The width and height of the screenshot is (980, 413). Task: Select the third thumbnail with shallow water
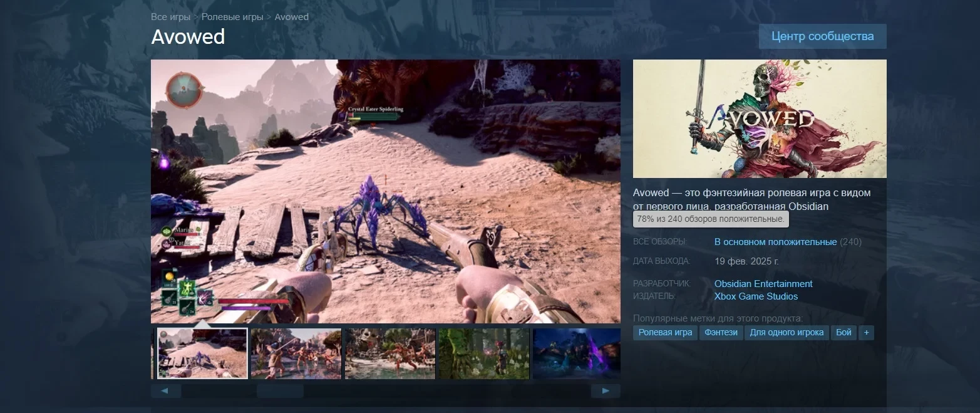coord(389,353)
